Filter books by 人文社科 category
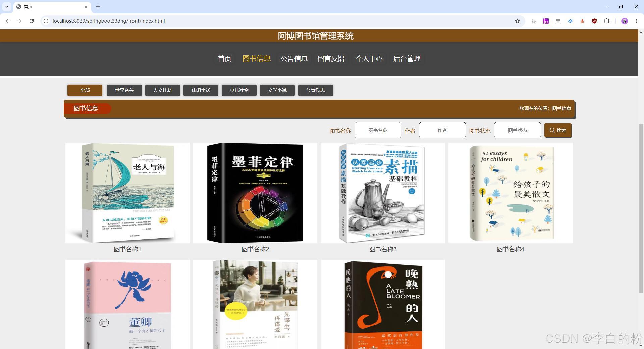644x349 pixels. click(x=163, y=90)
